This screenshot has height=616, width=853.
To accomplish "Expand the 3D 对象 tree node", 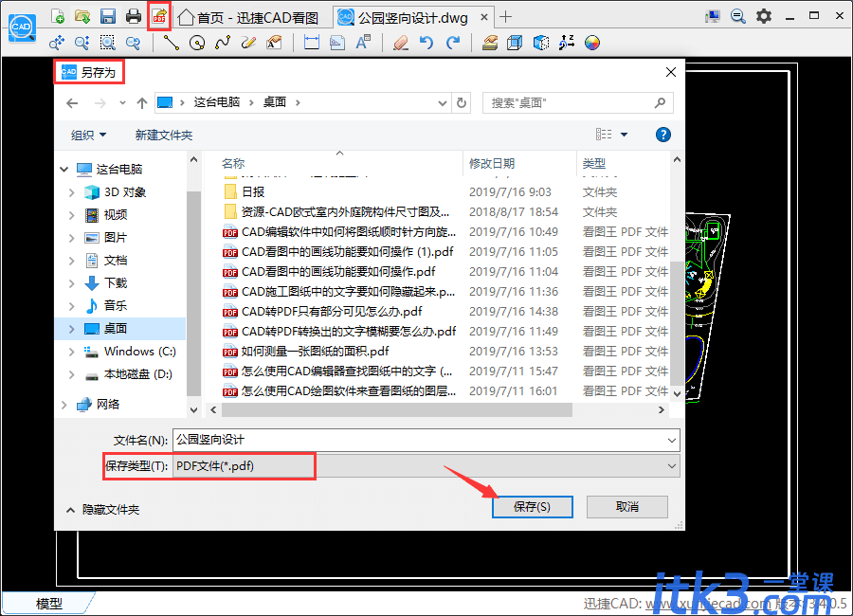I will [x=71, y=192].
